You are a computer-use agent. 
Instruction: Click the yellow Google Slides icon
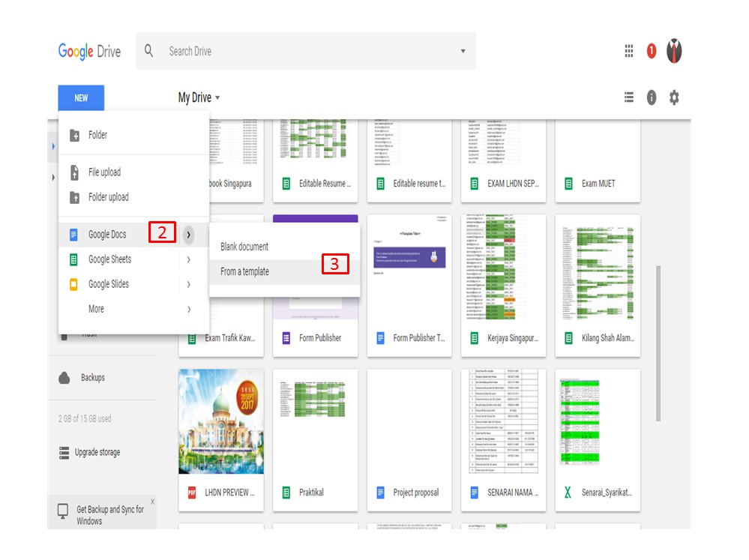coord(73,284)
